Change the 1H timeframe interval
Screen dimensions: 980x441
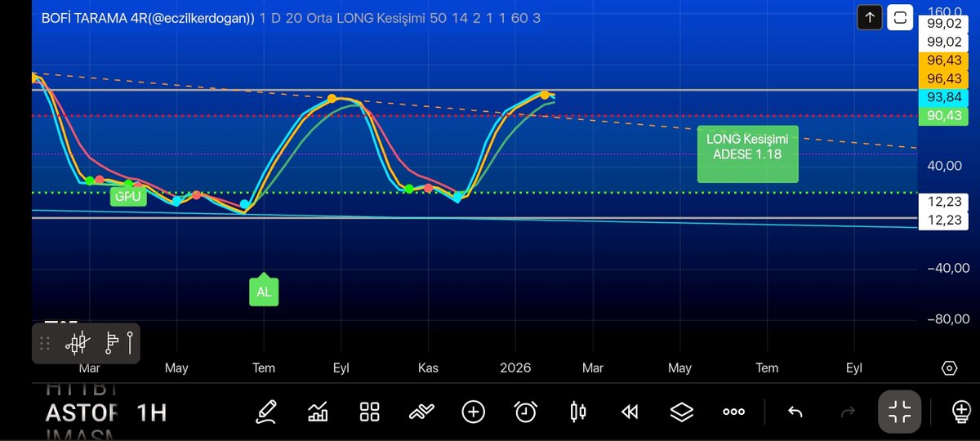click(151, 412)
